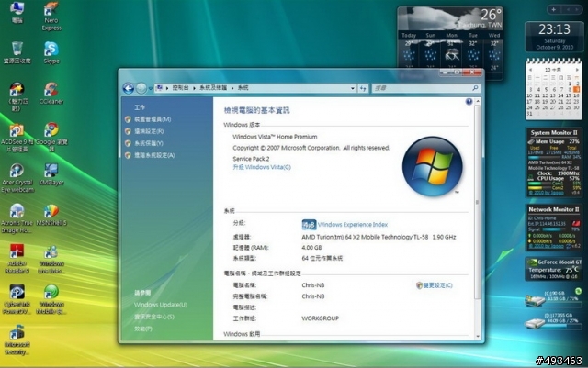Expand the arrow after 系統及維護 in breadcrumb
The image size is (588, 368).
click(x=232, y=88)
